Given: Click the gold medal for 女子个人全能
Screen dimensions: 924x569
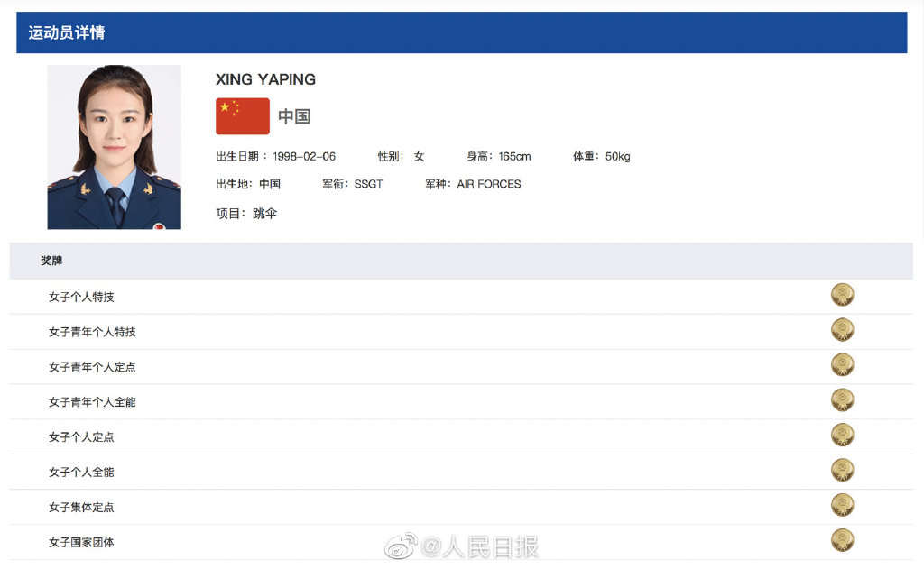Looking at the screenshot, I should pos(842,470).
